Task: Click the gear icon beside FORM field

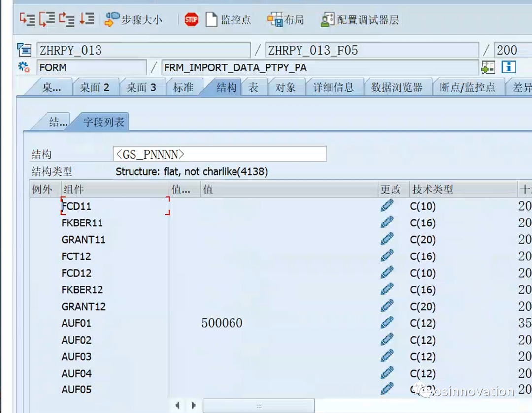Action: click(x=24, y=67)
